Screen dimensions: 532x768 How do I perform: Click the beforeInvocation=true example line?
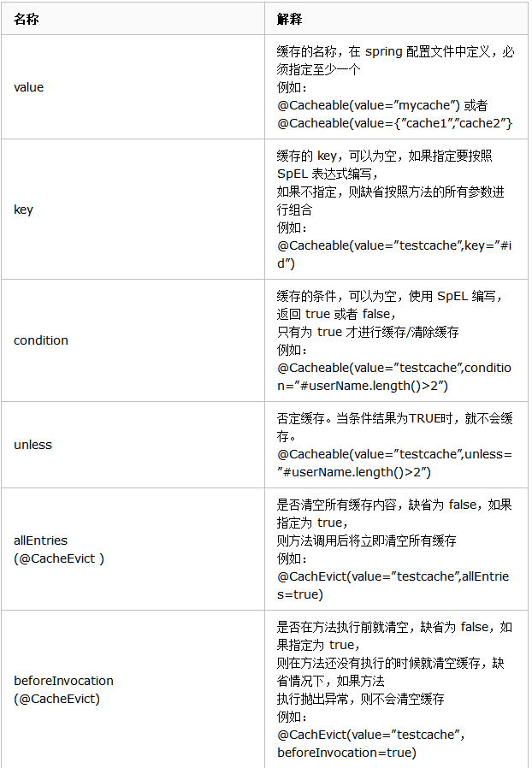click(x=346, y=752)
